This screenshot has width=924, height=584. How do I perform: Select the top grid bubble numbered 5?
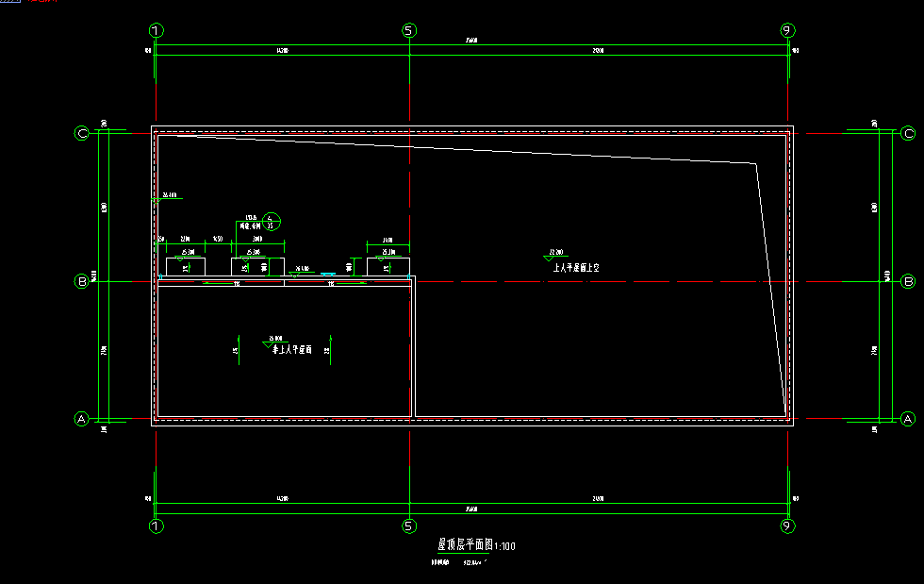(x=409, y=30)
